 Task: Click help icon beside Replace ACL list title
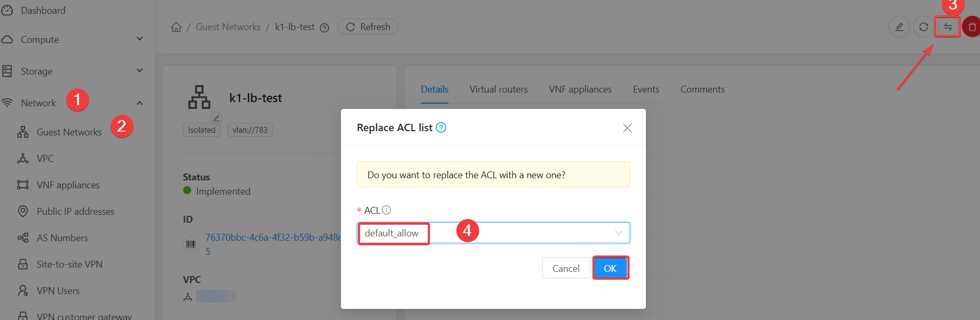441,127
